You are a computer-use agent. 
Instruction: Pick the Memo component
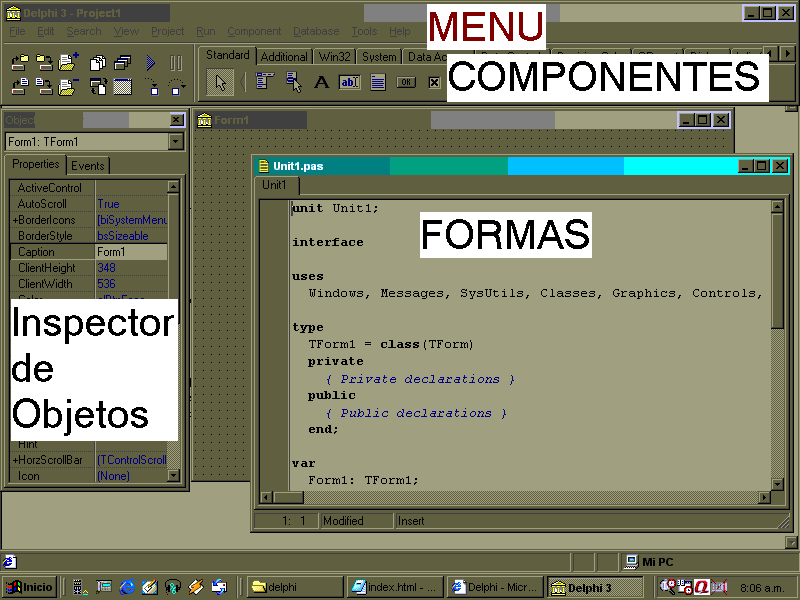pyautogui.click(x=378, y=82)
